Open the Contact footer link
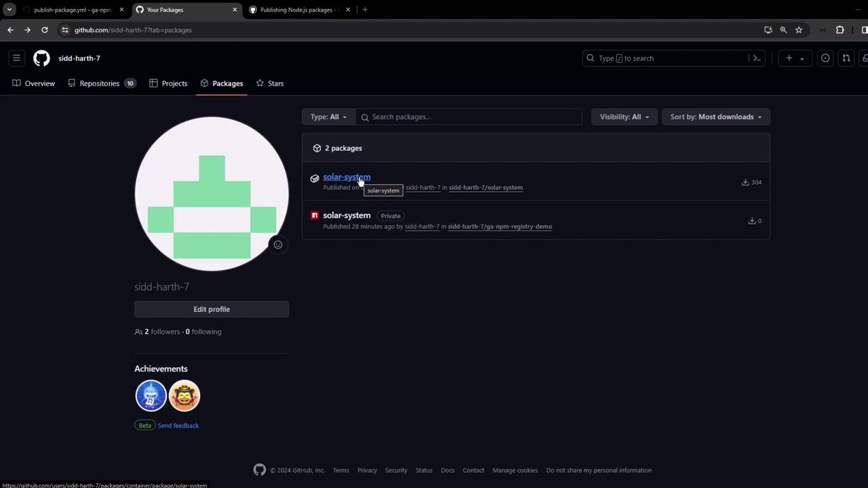The width and height of the screenshot is (868, 488). [473, 470]
